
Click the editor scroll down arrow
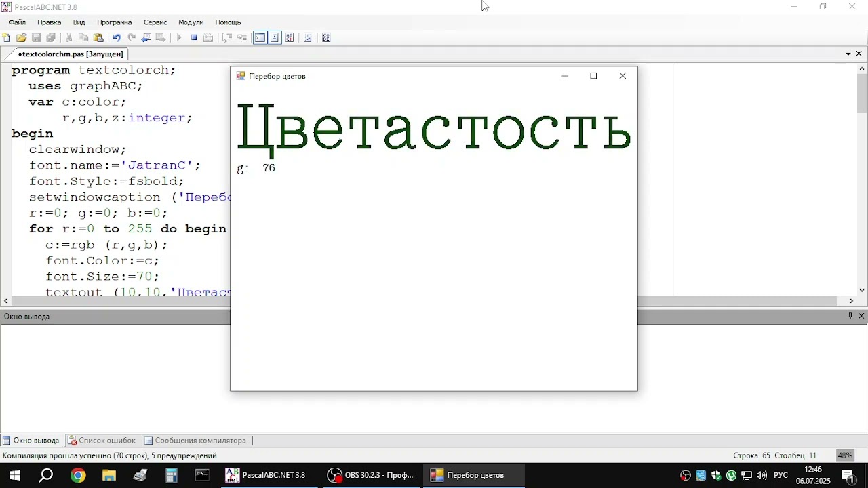[x=862, y=290]
